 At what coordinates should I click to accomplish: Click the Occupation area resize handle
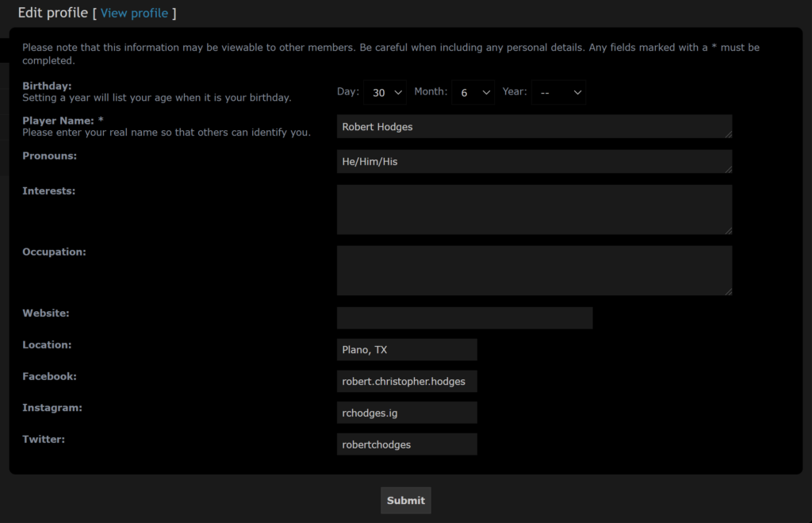(729, 291)
